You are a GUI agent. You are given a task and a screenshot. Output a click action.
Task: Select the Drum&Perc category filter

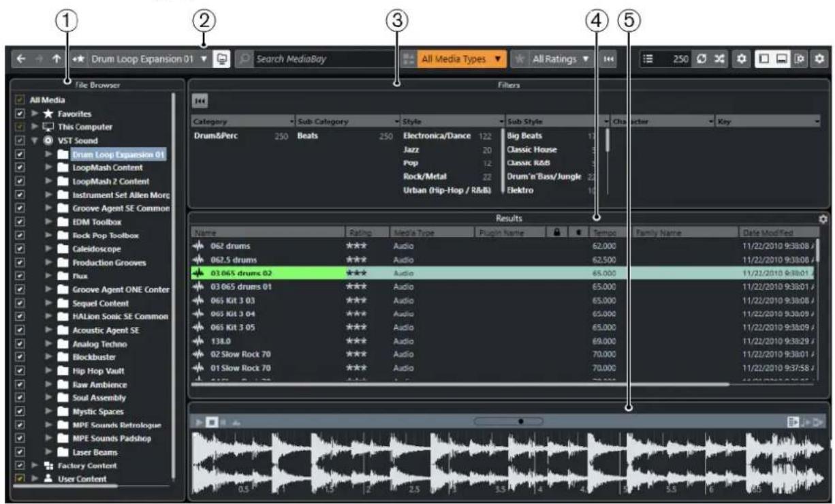click(x=215, y=136)
